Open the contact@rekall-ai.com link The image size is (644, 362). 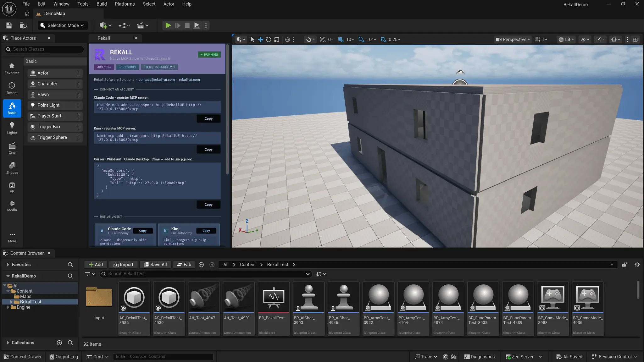[157, 80]
